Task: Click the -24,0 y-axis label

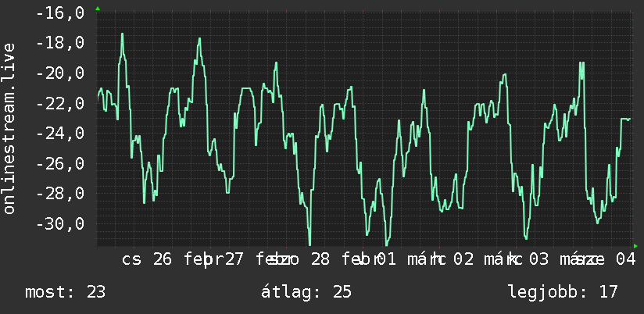Action: [x=60, y=134]
